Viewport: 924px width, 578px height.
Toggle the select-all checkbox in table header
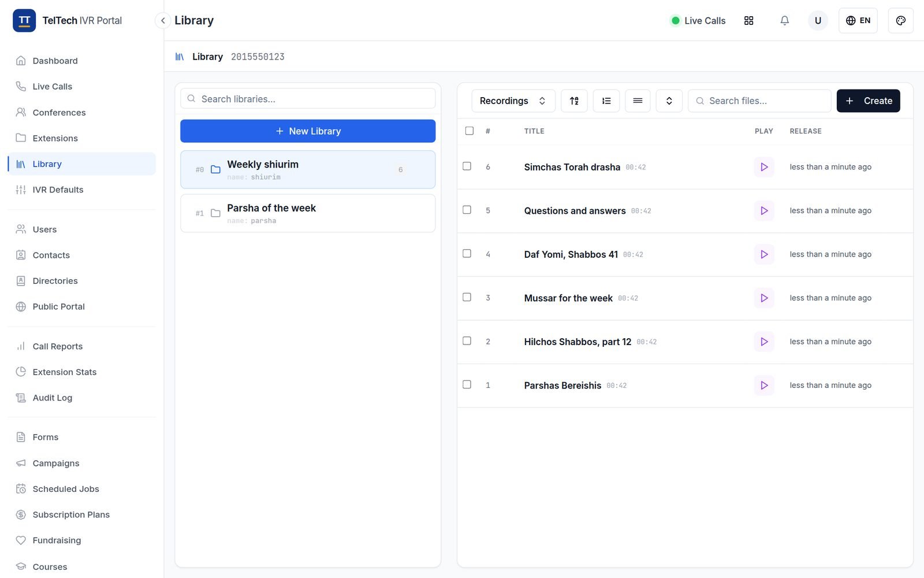(470, 131)
